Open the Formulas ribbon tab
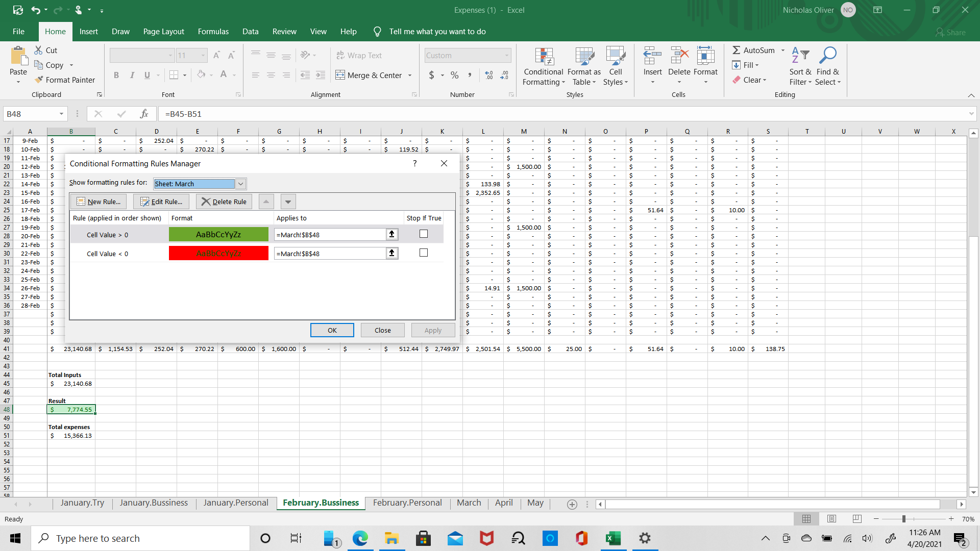Viewport: 980px width, 551px height. 213,32
